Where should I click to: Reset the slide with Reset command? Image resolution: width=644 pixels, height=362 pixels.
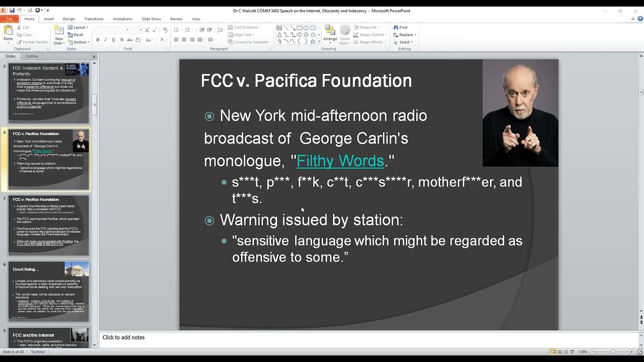pyautogui.click(x=75, y=35)
